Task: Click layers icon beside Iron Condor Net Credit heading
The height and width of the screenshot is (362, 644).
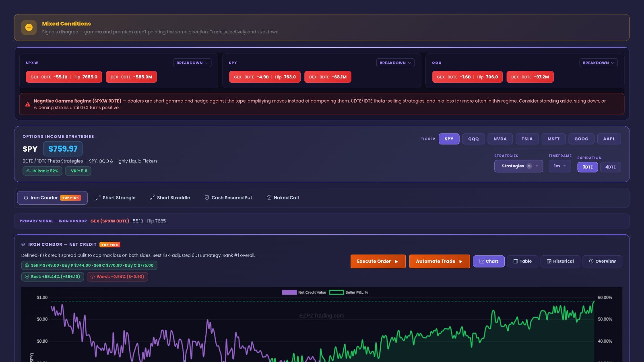Action: pos(23,245)
